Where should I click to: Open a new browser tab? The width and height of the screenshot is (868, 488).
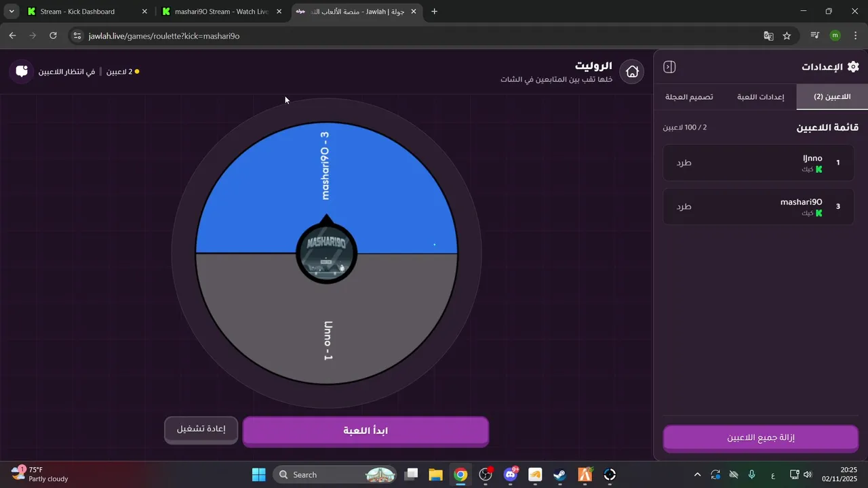tap(434, 12)
